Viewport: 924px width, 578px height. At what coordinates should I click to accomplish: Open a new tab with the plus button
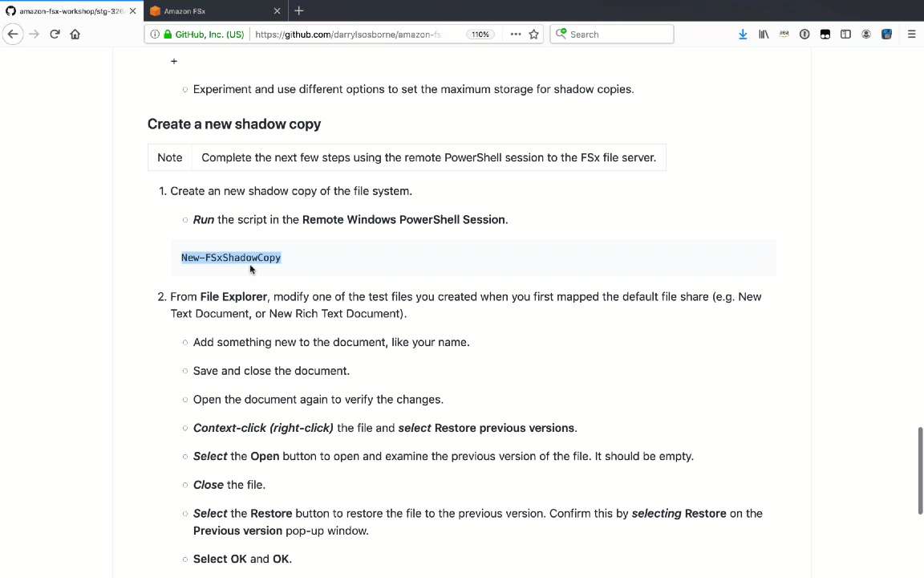[x=298, y=10]
